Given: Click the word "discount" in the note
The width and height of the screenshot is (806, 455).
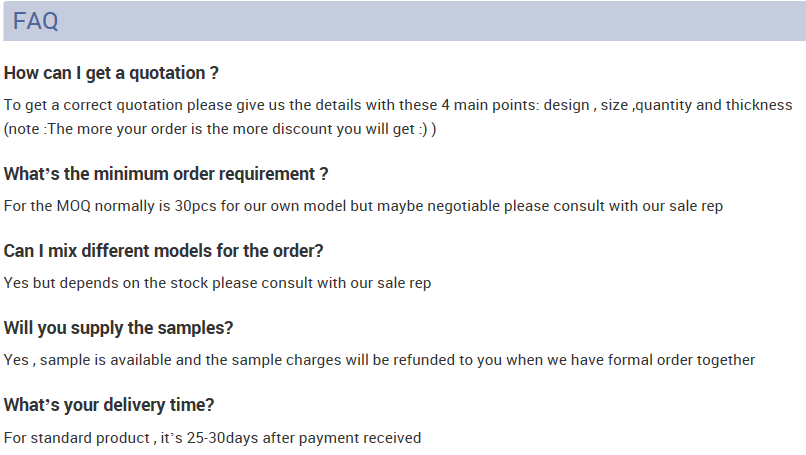Looking at the screenshot, I should pyautogui.click(x=309, y=130).
